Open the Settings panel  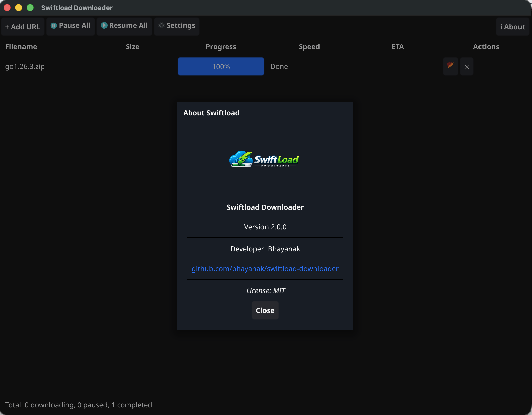click(x=177, y=27)
